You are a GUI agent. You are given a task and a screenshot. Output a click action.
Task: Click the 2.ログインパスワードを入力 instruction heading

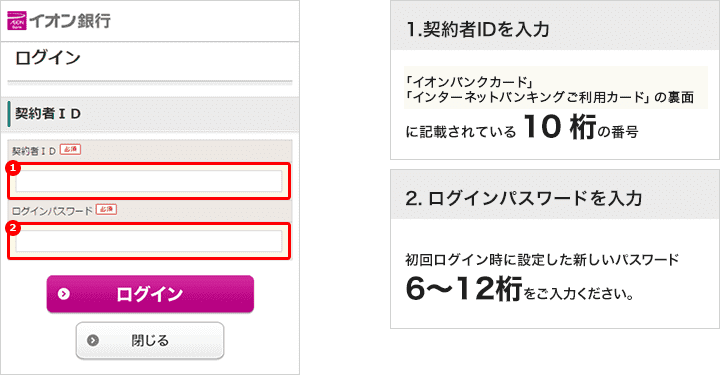pyautogui.click(x=523, y=198)
